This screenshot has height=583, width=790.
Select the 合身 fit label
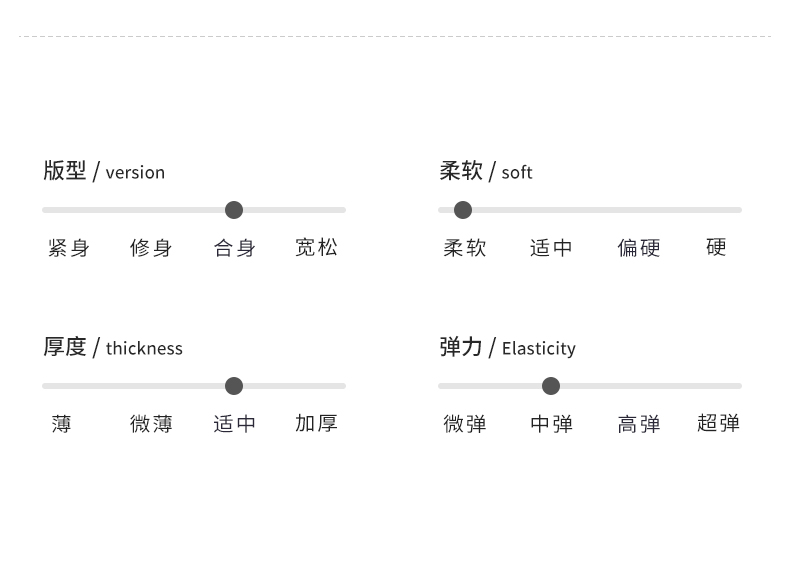point(235,248)
